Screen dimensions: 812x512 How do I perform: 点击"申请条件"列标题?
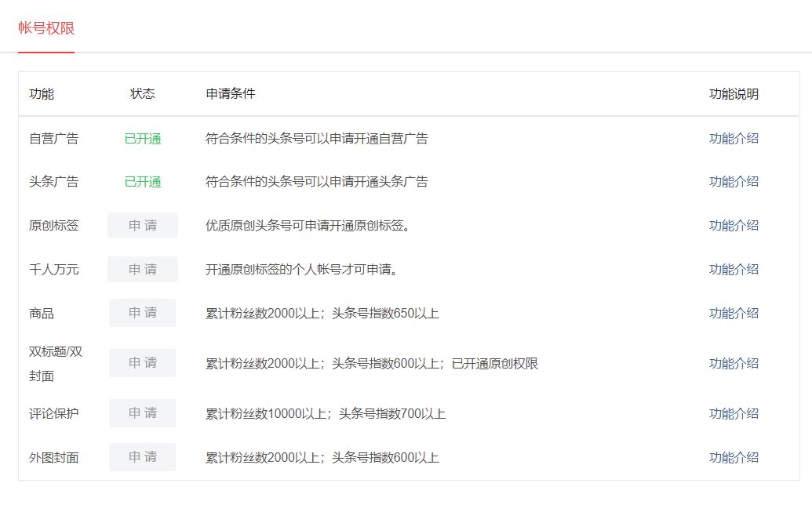(x=228, y=93)
